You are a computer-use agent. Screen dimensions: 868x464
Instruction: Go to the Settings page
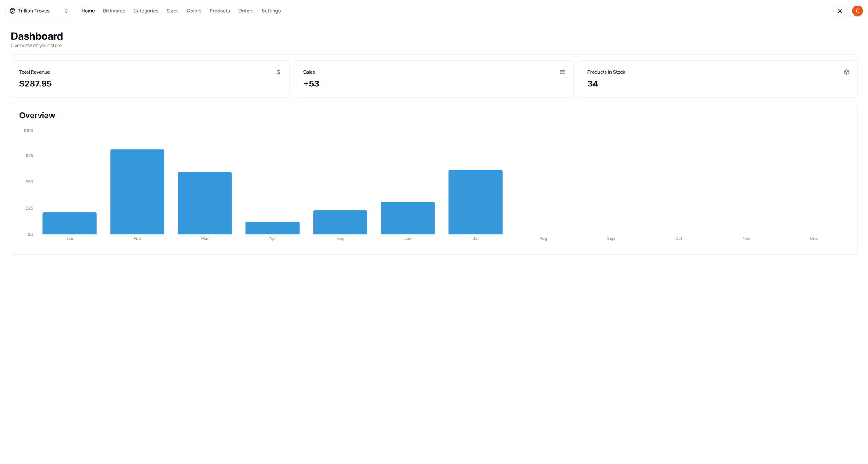click(271, 11)
